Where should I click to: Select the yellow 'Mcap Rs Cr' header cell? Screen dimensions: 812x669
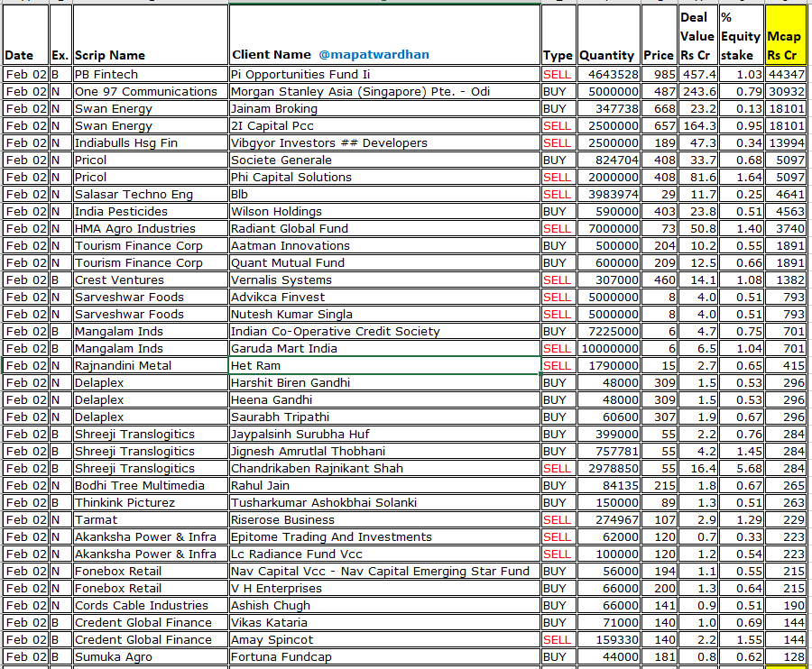click(785, 35)
